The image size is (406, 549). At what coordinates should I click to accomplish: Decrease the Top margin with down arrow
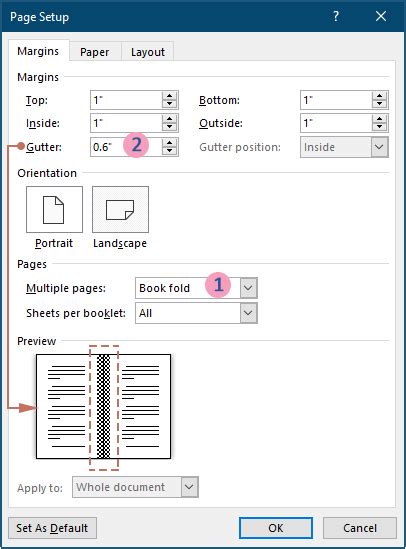click(x=169, y=104)
